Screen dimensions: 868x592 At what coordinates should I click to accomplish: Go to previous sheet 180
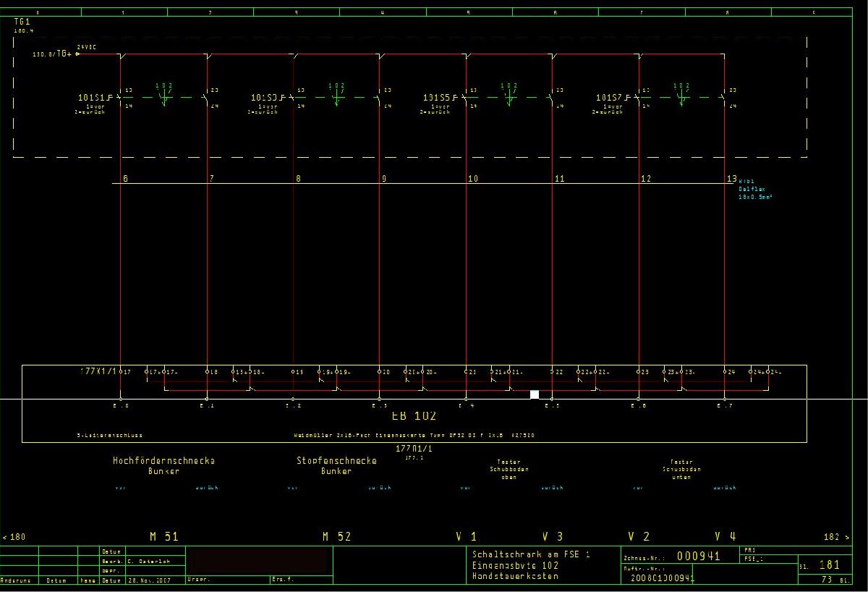(14, 537)
